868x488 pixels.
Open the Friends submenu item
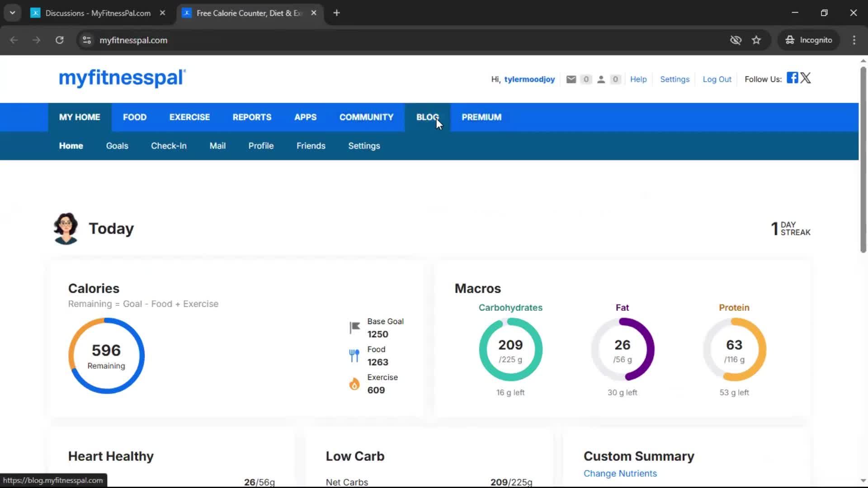click(x=311, y=146)
